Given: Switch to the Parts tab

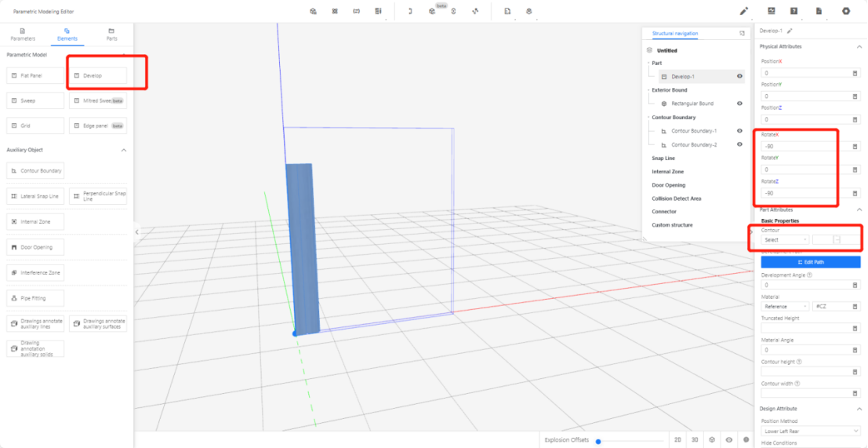Looking at the screenshot, I should (111, 34).
